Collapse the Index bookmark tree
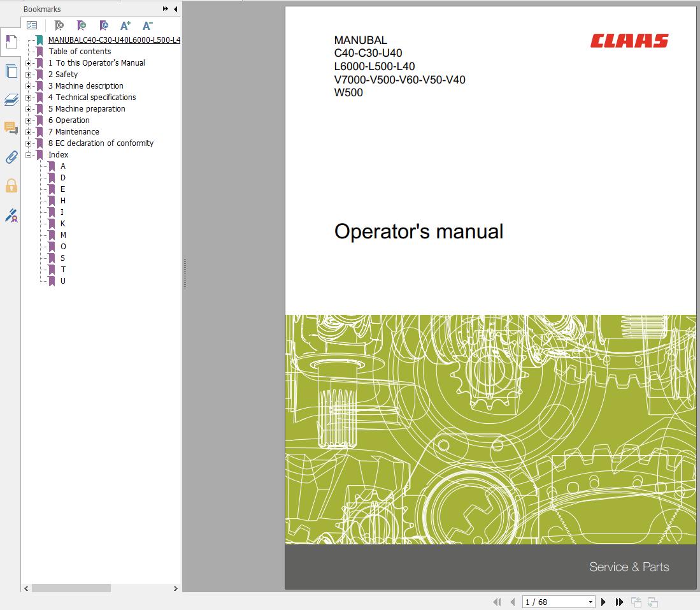Viewport: 700px width, 610px height. tap(28, 155)
